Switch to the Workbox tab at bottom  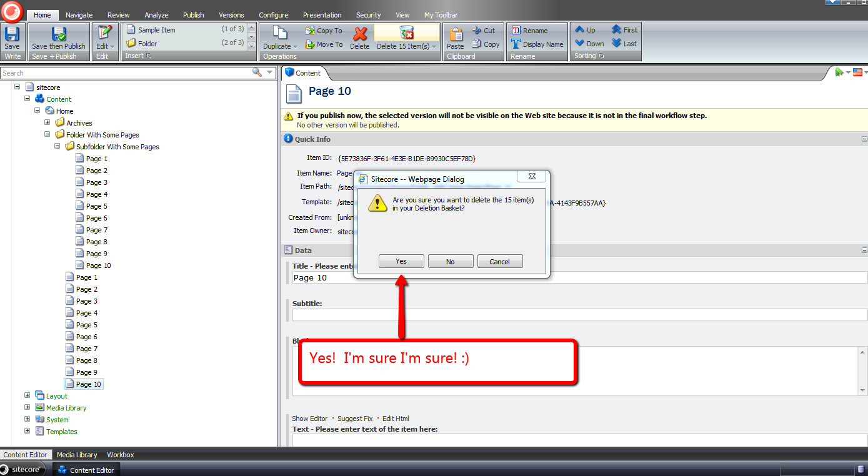(121, 455)
